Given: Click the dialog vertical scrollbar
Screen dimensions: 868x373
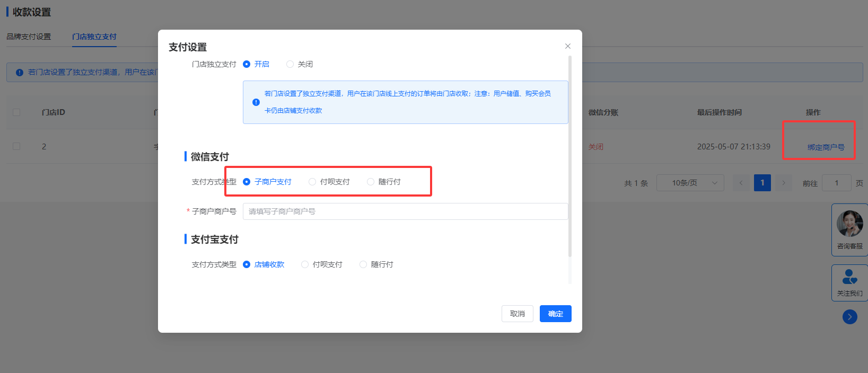Looking at the screenshot, I should (570, 156).
